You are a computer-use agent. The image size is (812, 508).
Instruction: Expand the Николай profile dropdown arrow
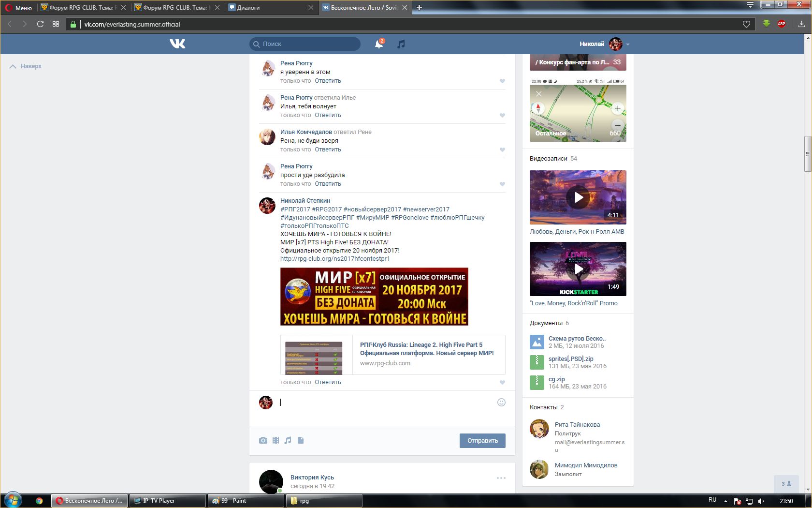pyautogui.click(x=627, y=44)
